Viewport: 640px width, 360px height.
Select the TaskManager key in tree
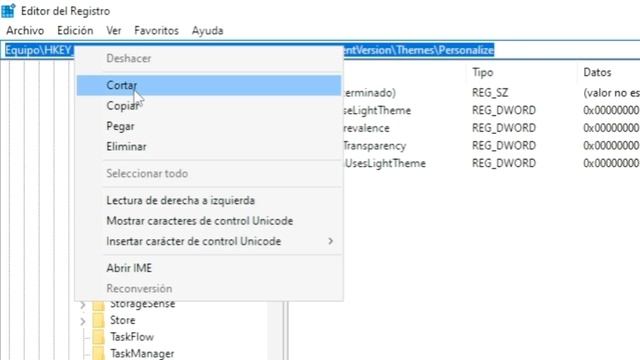click(142, 353)
